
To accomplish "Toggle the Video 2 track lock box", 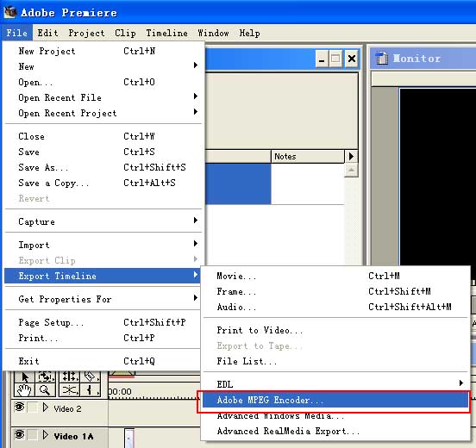I will pyautogui.click(x=32, y=408).
